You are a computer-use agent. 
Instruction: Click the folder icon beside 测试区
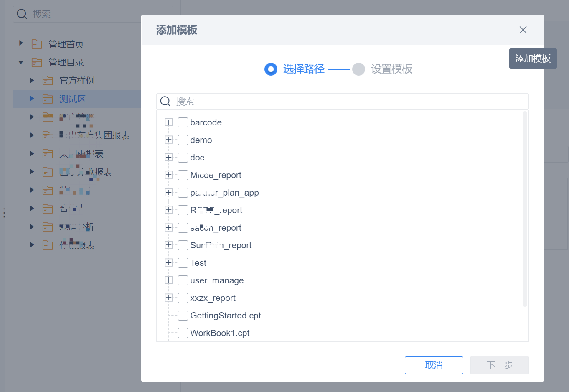[x=48, y=99]
